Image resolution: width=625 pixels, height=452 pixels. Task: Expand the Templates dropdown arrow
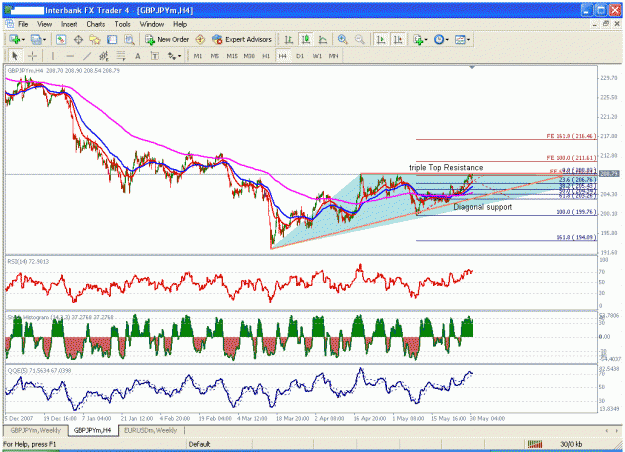468,39
